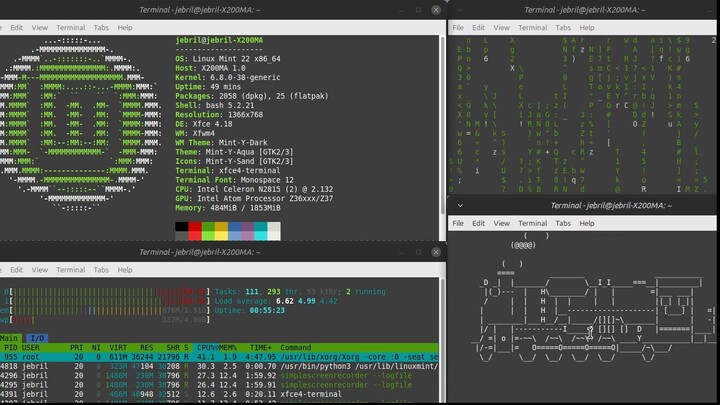Sort htop by Command column header
Image resolution: width=720 pixels, height=405 pixels.
point(296,348)
